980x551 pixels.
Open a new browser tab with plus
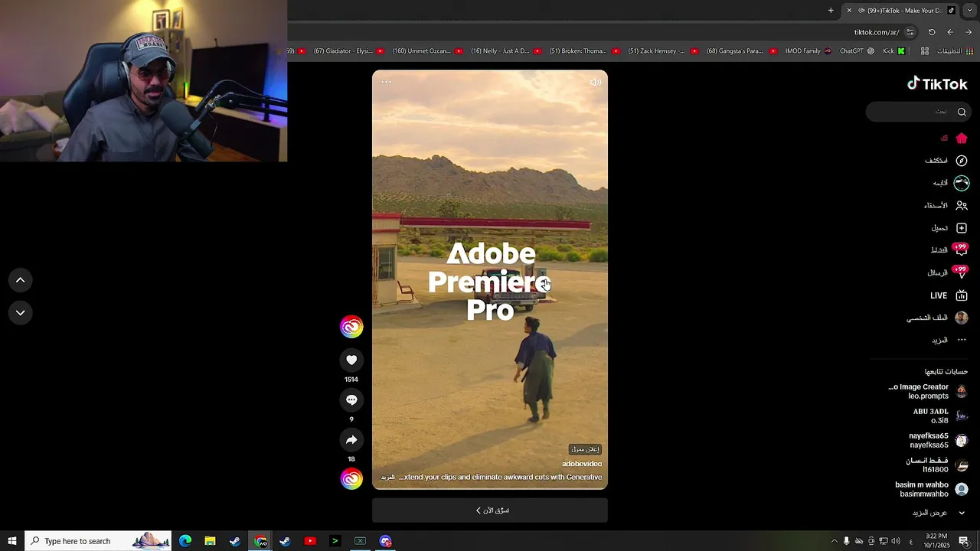coord(831,11)
